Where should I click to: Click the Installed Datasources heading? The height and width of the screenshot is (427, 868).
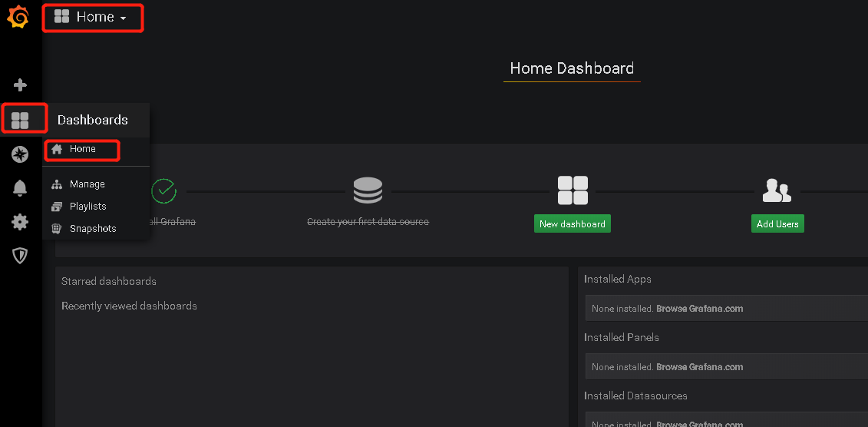[635, 396]
